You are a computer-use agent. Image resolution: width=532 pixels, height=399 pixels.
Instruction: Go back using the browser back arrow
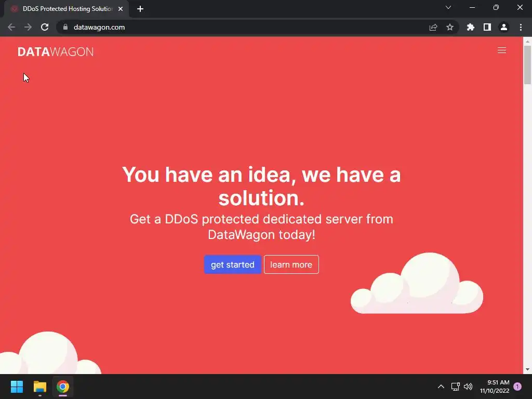(11, 27)
